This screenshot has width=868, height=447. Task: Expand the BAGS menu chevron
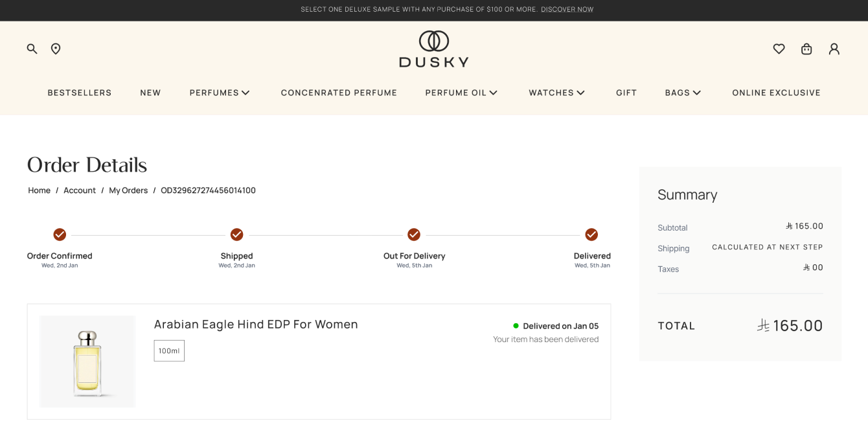coord(699,93)
